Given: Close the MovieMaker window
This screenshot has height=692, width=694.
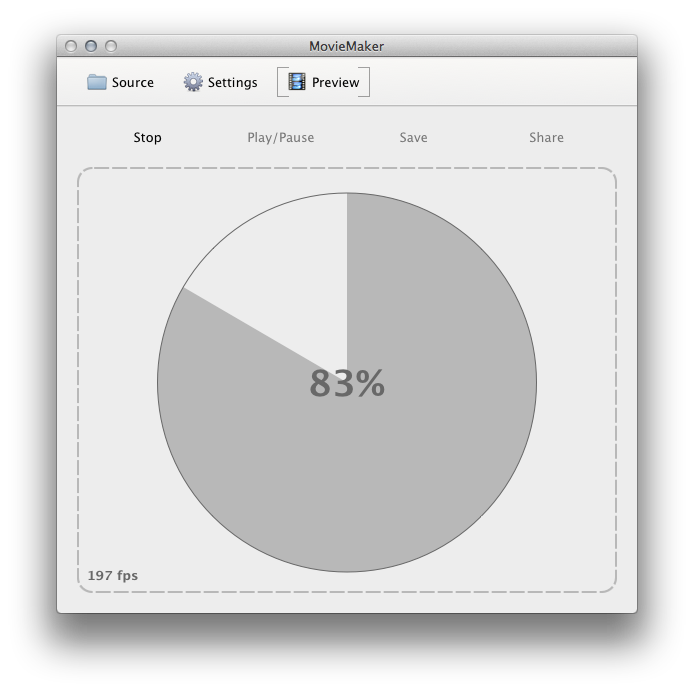Looking at the screenshot, I should (71, 46).
